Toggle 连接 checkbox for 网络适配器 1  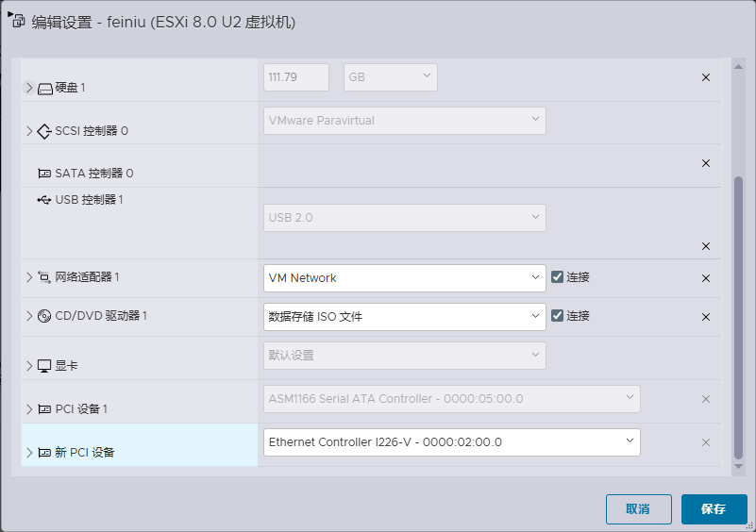(557, 277)
